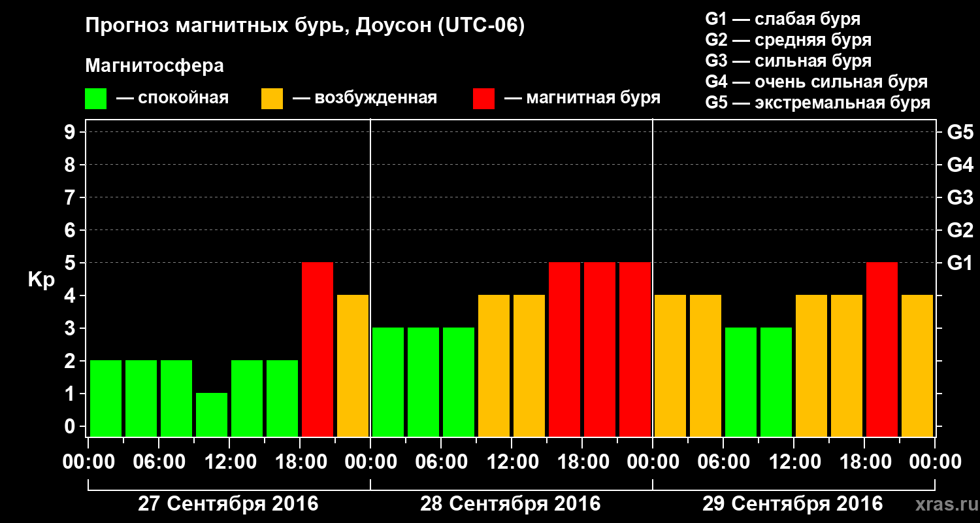Viewport: 980px width, 523px height.
Task: Click the only red bar on 27 Сентября
Action: (x=318, y=349)
